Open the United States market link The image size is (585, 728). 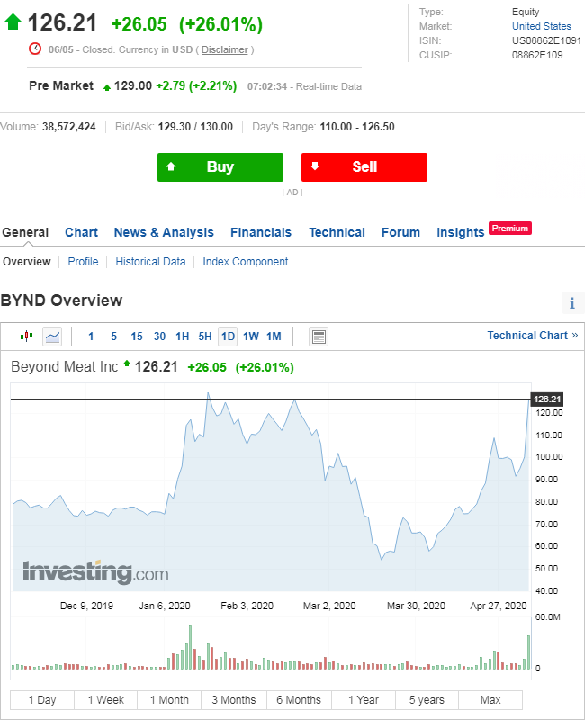[542, 26]
